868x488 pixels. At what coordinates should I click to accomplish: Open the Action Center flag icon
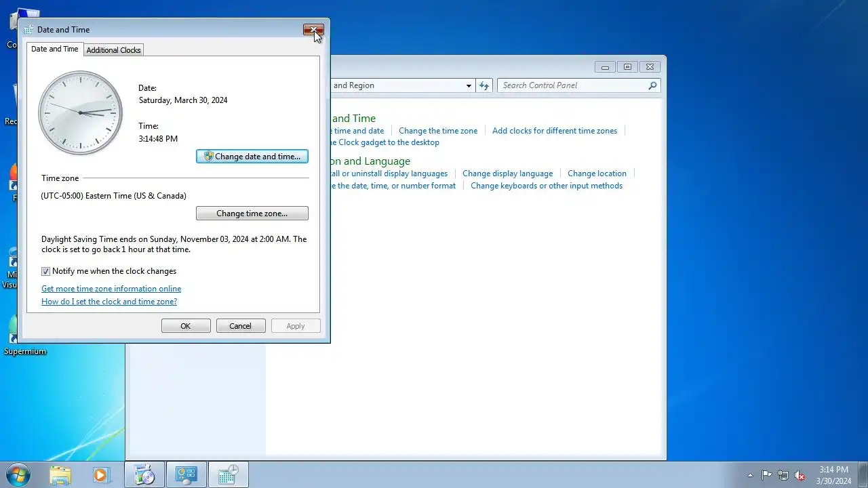(766, 475)
